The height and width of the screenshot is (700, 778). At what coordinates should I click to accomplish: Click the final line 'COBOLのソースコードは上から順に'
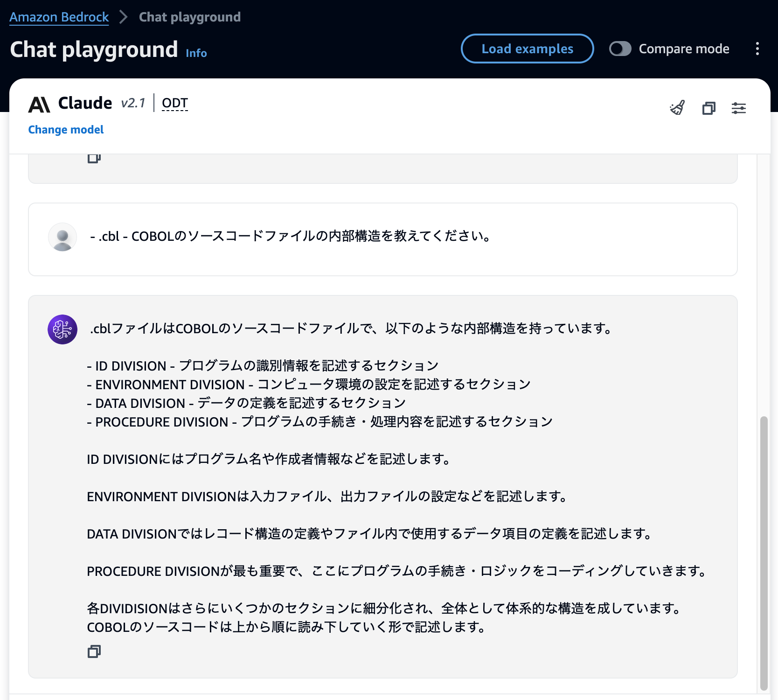click(x=286, y=627)
